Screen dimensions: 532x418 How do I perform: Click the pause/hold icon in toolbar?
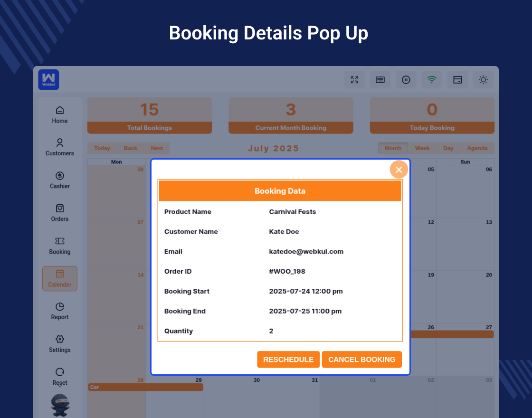pyautogui.click(x=406, y=80)
